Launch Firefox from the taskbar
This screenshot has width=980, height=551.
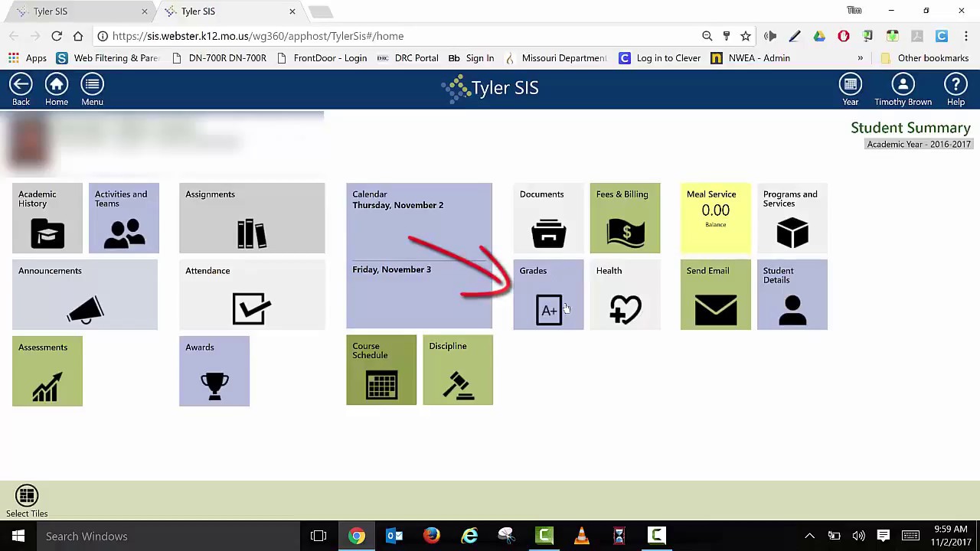click(x=432, y=536)
